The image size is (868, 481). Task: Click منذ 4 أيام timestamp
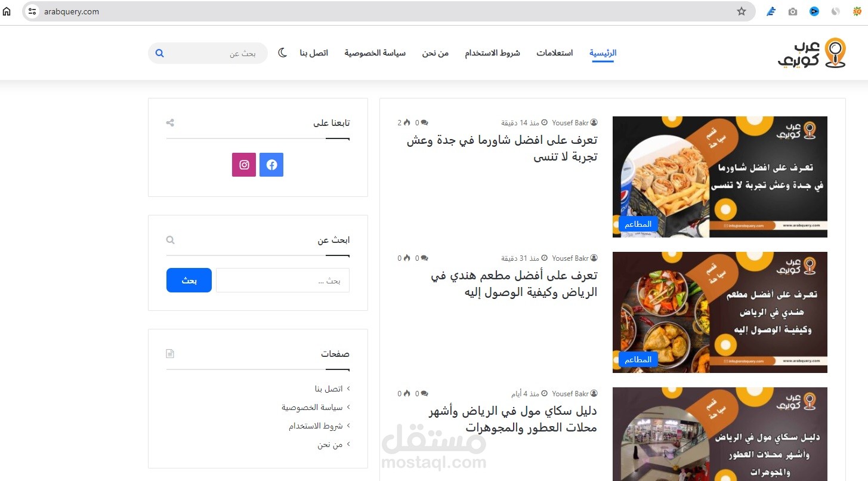tap(529, 394)
